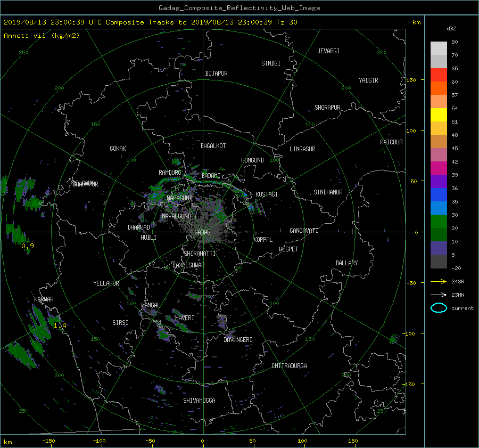Click the VIL value '0.9' annotation
The image size is (479, 448).
tap(28, 246)
